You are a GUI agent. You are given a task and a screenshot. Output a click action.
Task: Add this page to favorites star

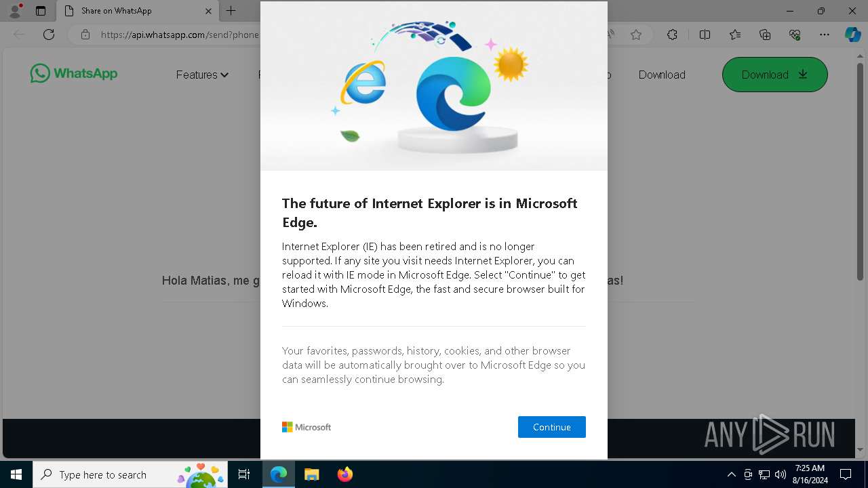tap(636, 35)
